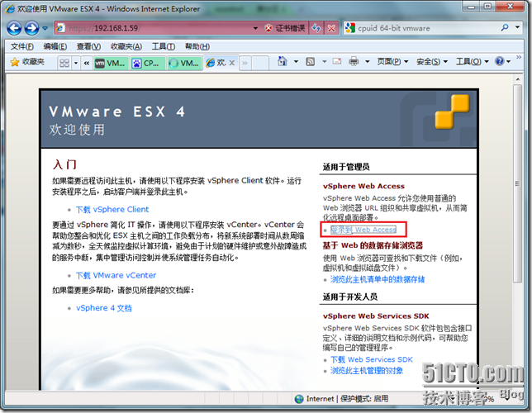Viewport: 532px width, 413px height.
Task: Click the Print icon
Action: point(354,61)
